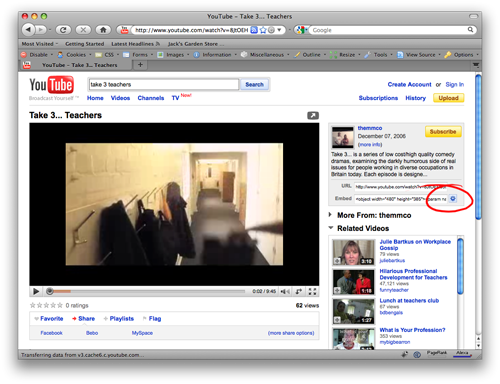Play the video with the play button
The height and width of the screenshot is (384, 500).
tap(36, 291)
